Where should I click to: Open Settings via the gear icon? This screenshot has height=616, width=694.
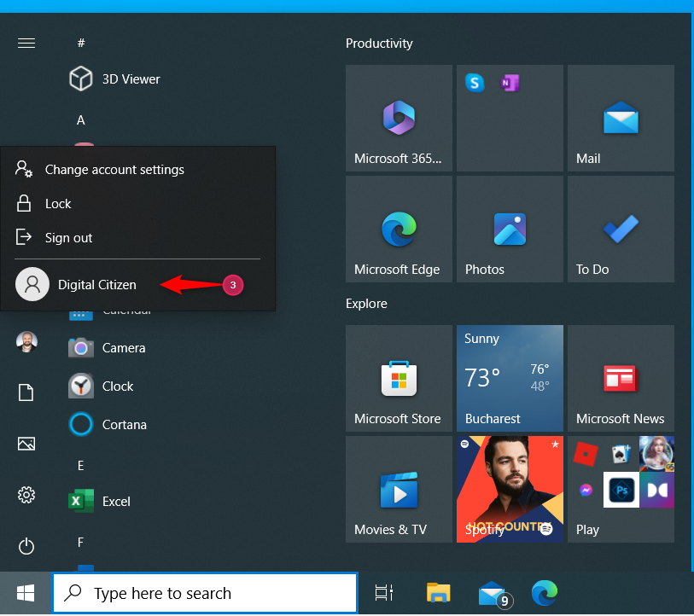click(26, 495)
